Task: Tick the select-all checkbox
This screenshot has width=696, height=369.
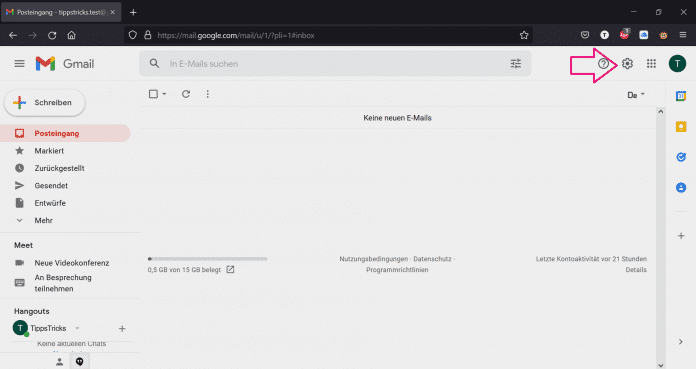Action: click(153, 94)
